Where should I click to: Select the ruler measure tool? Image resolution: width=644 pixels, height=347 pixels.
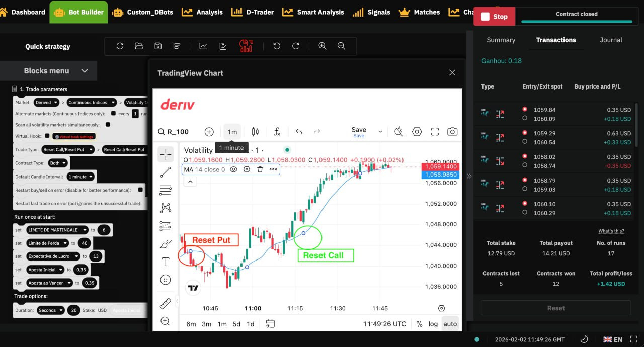click(165, 303)
